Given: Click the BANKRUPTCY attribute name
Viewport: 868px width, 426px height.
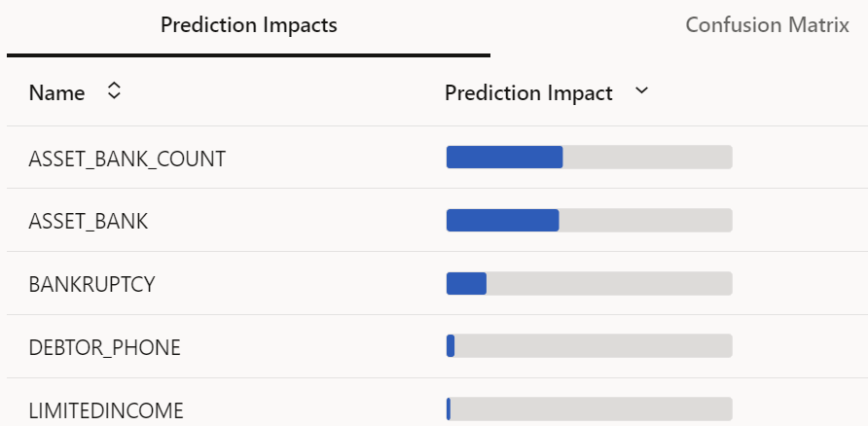Looking at the screenshot, I should tap(92, 285).
